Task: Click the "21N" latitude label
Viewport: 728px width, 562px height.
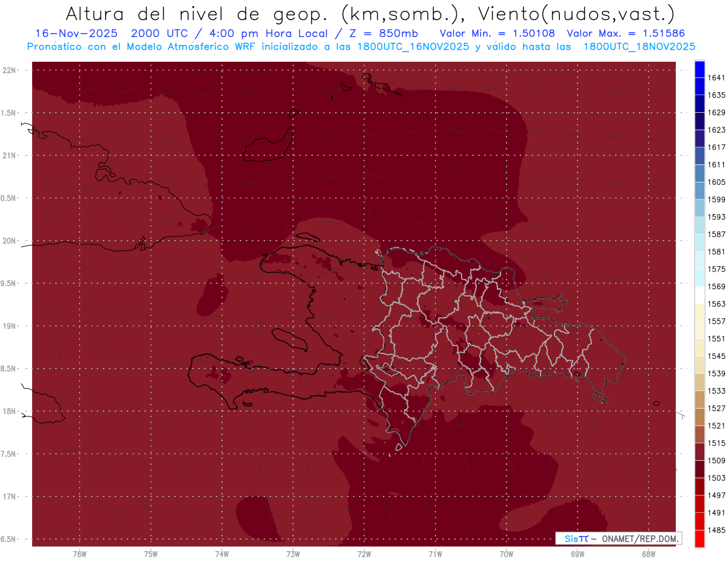Action: (x=10, y=156)
